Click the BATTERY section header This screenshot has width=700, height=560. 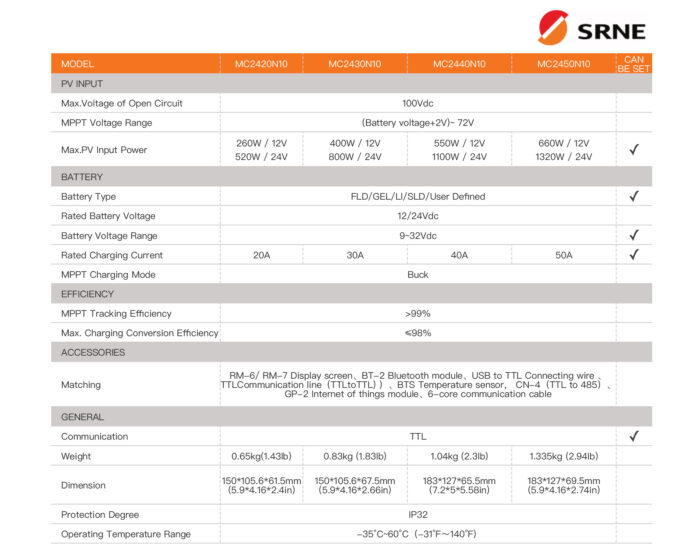pyautogui.click(x=351, y=177)
